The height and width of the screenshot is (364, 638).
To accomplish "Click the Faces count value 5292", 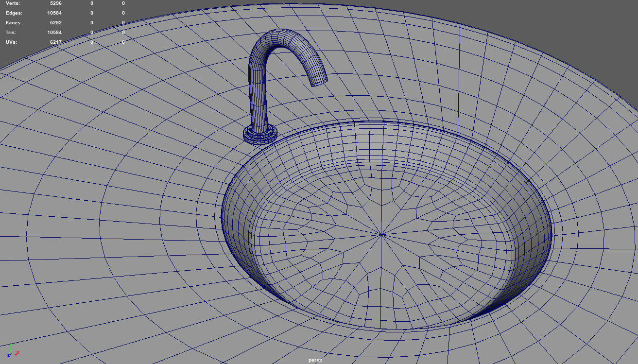I will (x=56, y=23).
